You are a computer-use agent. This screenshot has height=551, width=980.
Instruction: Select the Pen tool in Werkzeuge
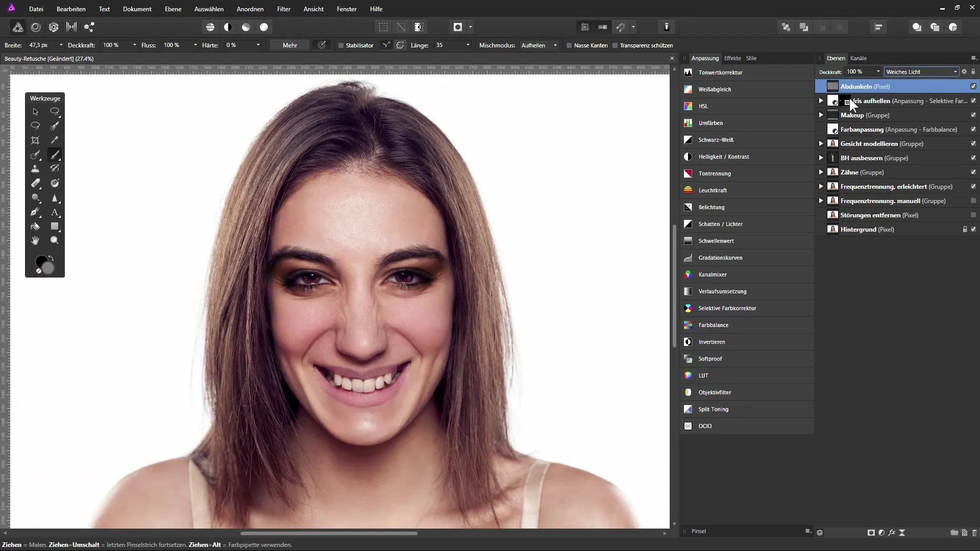[x=35, y=212]
